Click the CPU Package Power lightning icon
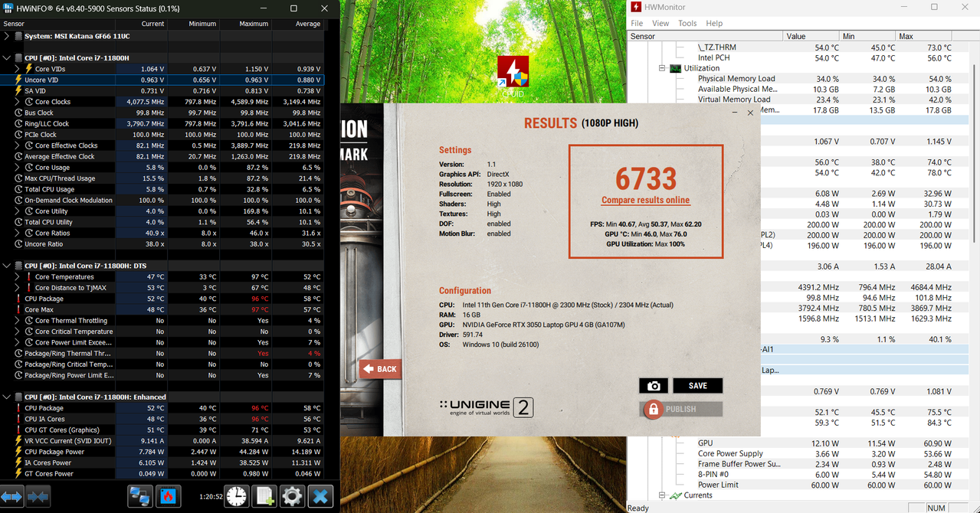Viewport: 980px width, 513px height. point(18,452)
